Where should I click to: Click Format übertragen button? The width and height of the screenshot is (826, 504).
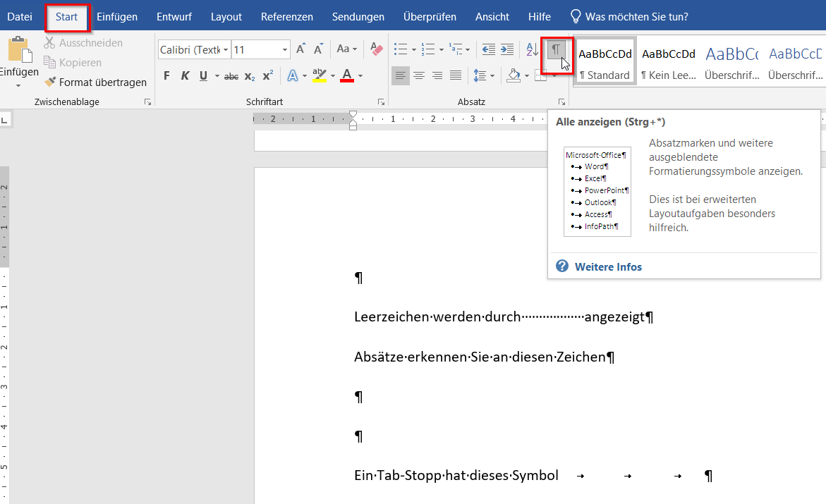click(96, 82)
